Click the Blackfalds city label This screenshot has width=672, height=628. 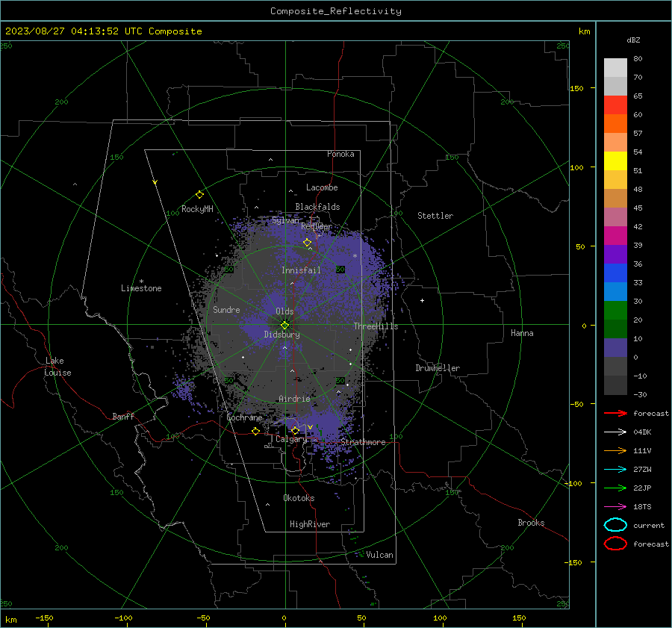pyautogui.click(x=317, y=207)
